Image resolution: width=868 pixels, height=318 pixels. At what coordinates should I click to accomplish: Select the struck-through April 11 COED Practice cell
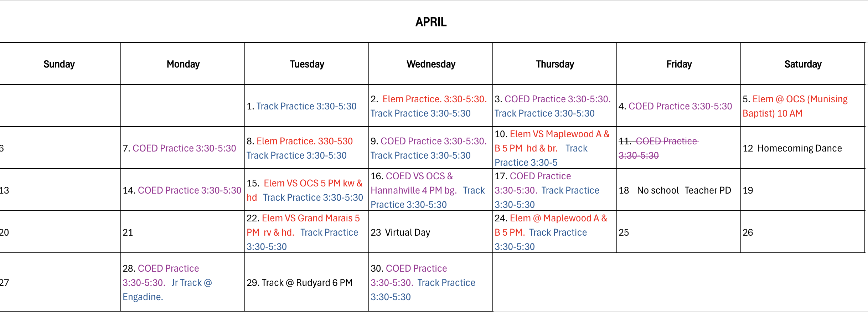pyautogui.click(x=679, y=148)
